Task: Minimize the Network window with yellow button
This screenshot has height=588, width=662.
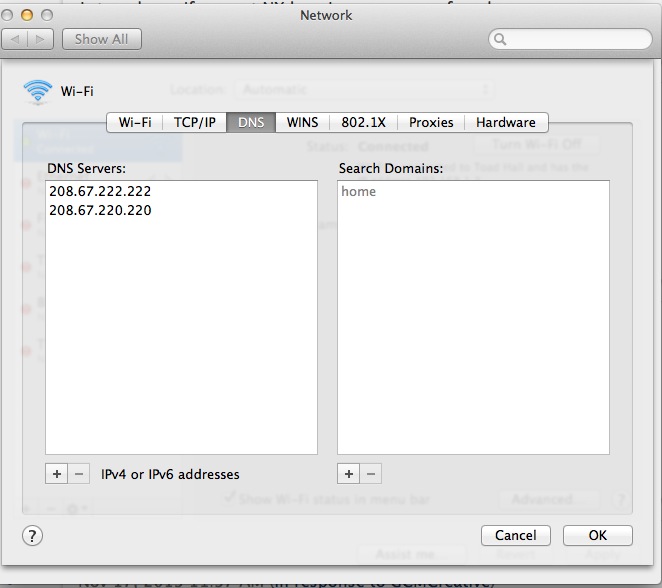Action: click(27, 16)
